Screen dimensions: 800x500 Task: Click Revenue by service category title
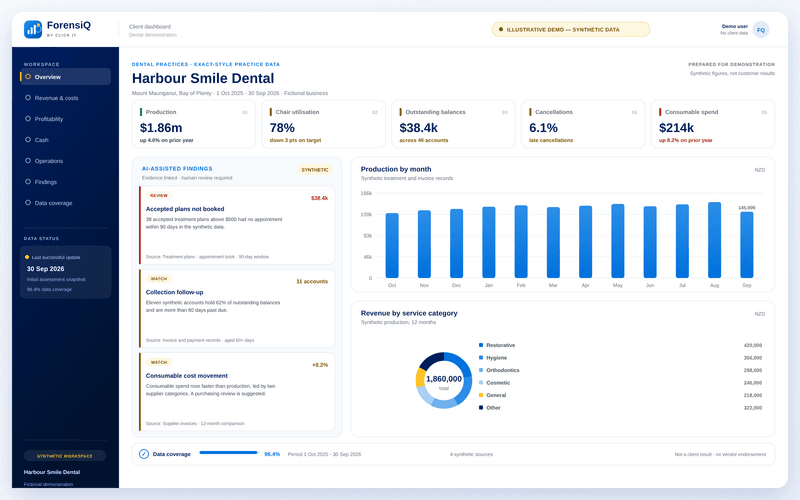coord(409,313)
